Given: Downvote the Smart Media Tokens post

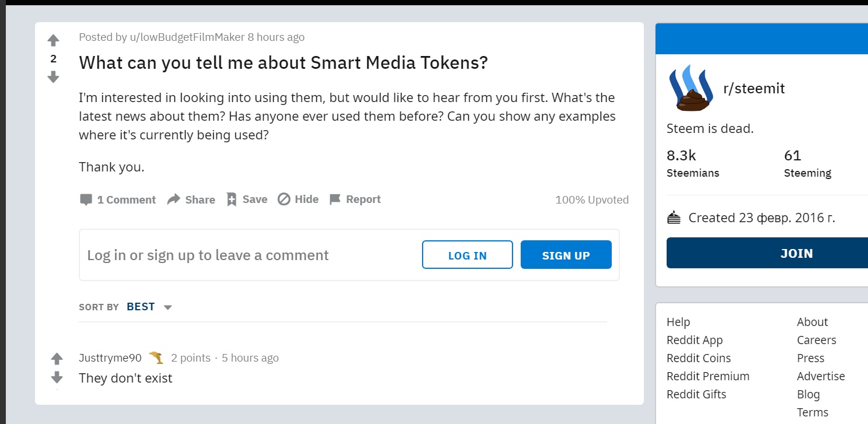Looking at the screenshot, I should [53, 77].
